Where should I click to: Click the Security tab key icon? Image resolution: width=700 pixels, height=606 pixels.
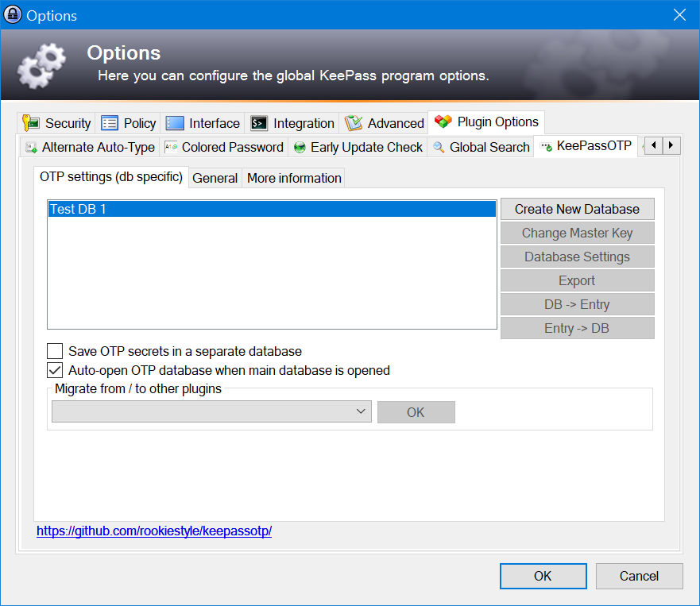click(30, 123)
